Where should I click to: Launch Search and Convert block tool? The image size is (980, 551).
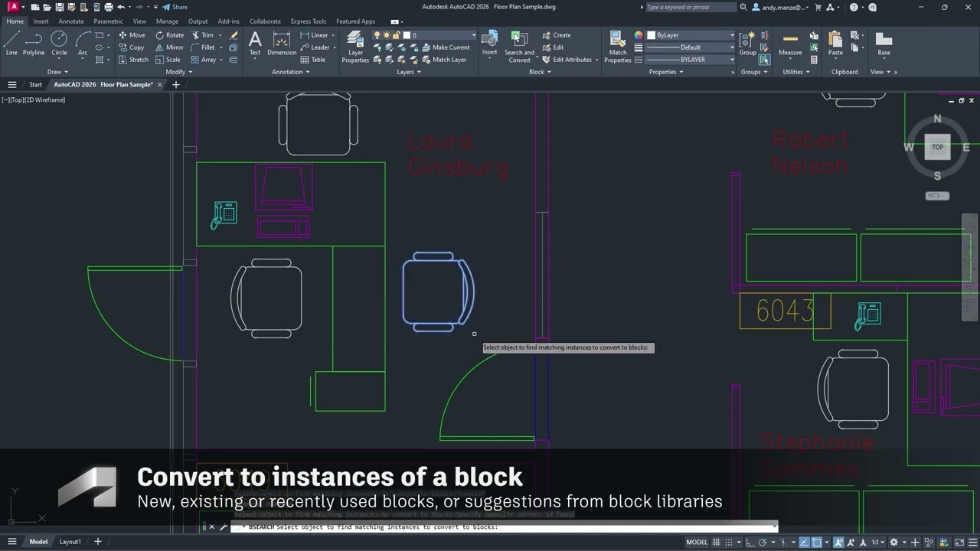[519, 47]
